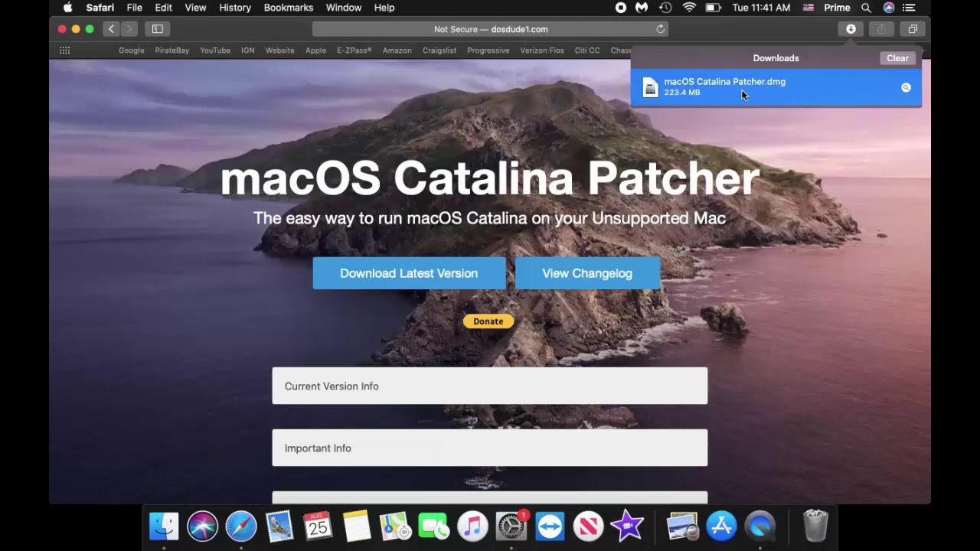Click the dosdude1.com address bar
Viewport: 980px width, 551px height.
click(x=490, y=29)
